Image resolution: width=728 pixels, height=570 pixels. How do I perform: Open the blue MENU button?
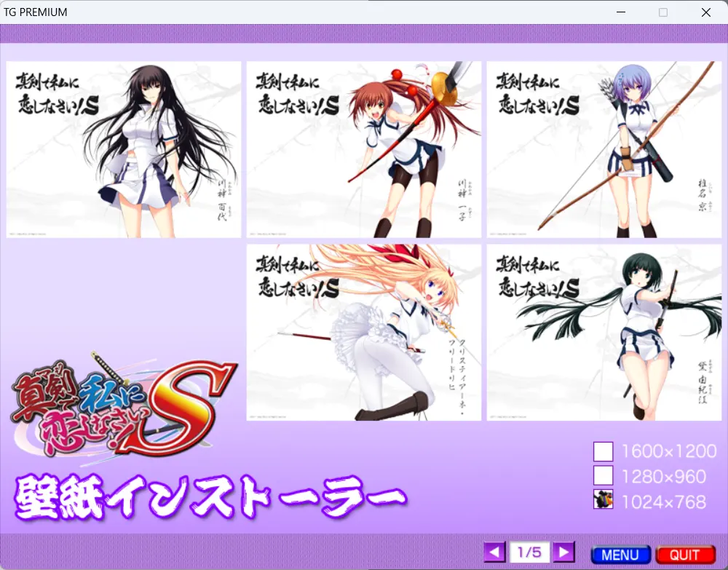(x=620, y=555)
